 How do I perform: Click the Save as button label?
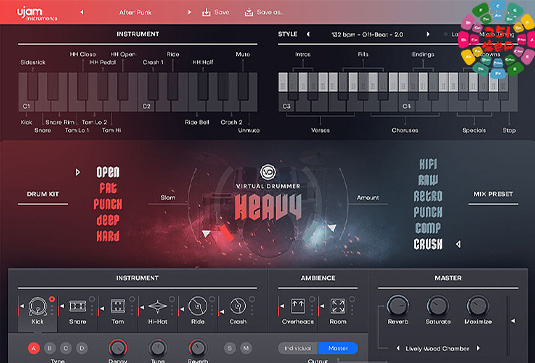(270, 12)
